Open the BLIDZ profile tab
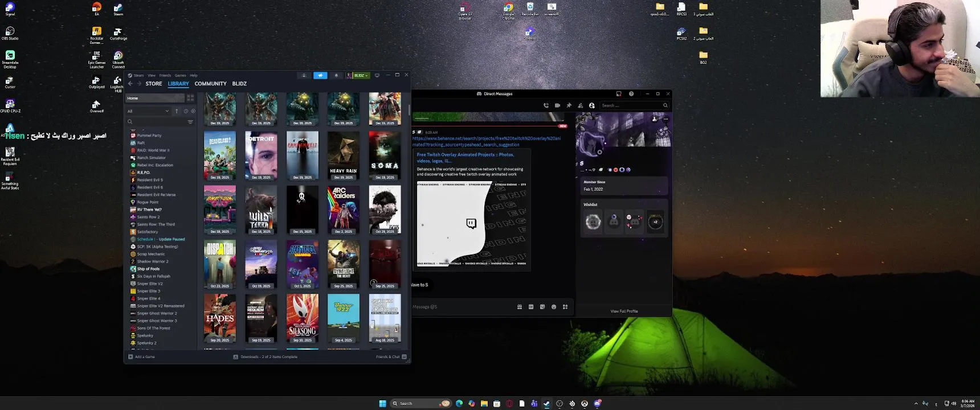This screenshot has width=980, height=410. point(239,84)
